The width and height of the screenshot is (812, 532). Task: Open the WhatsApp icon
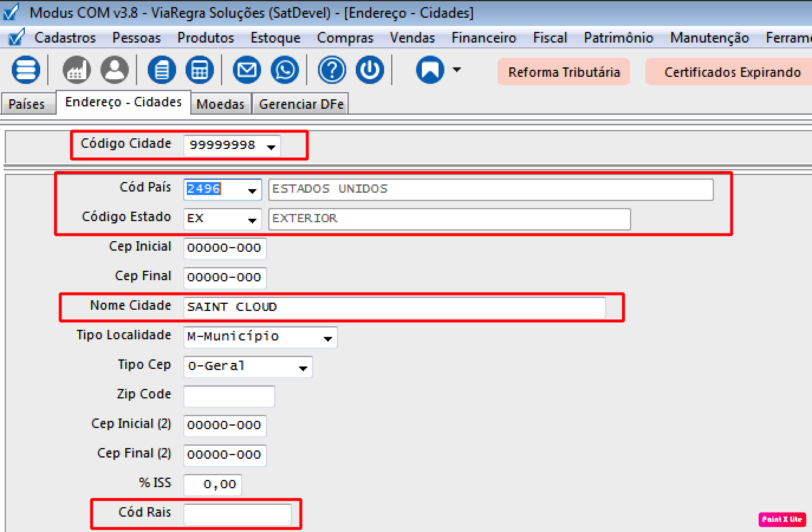click(285, 70)
